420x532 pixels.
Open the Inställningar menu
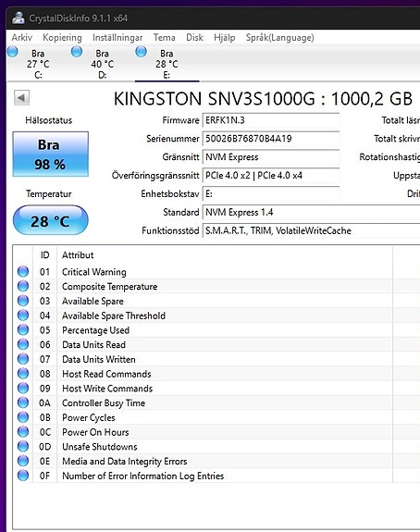(x=117, y=37)
